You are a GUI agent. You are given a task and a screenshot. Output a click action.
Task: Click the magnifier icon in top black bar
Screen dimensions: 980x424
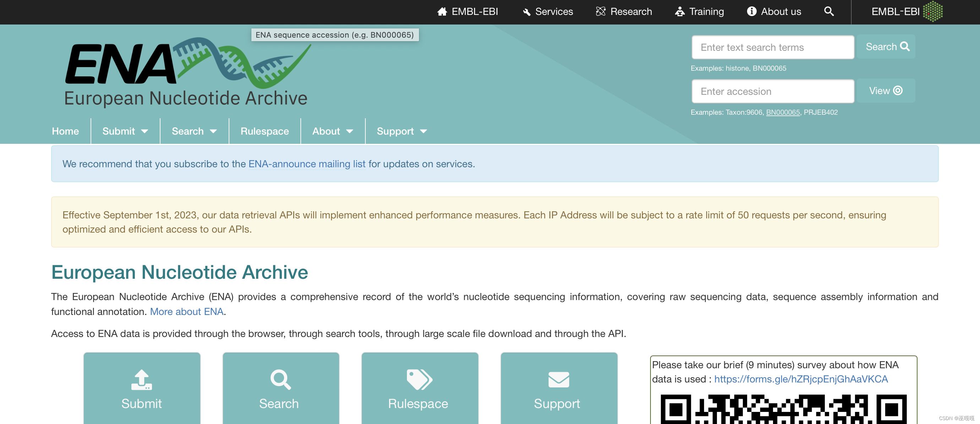(829, 11)
